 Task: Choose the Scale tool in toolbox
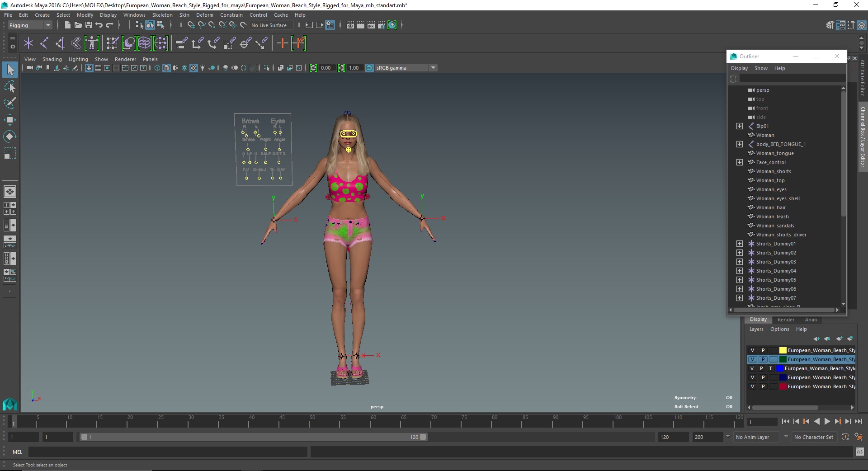tap(10, 153)
